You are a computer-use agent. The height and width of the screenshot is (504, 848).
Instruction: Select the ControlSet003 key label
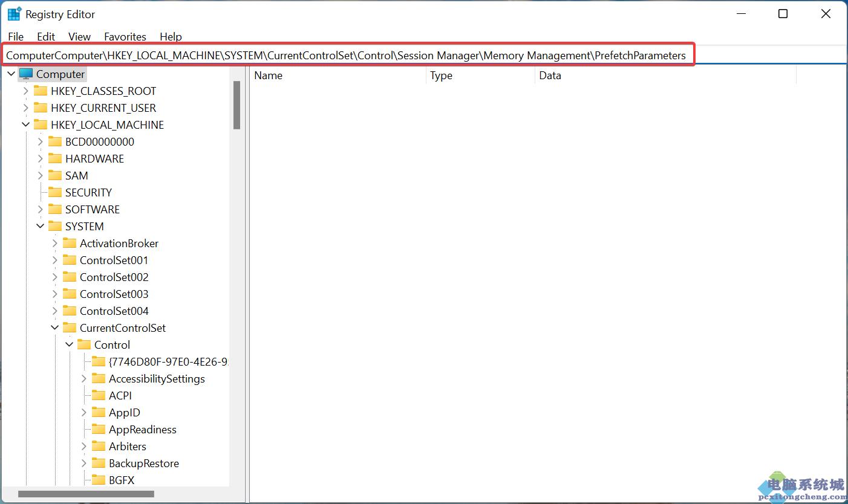[x=114, y=294]
